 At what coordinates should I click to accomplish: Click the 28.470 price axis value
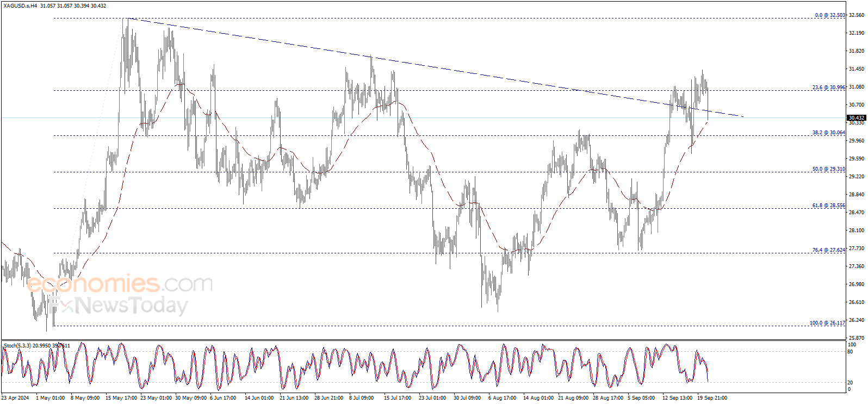click(857, 213)
